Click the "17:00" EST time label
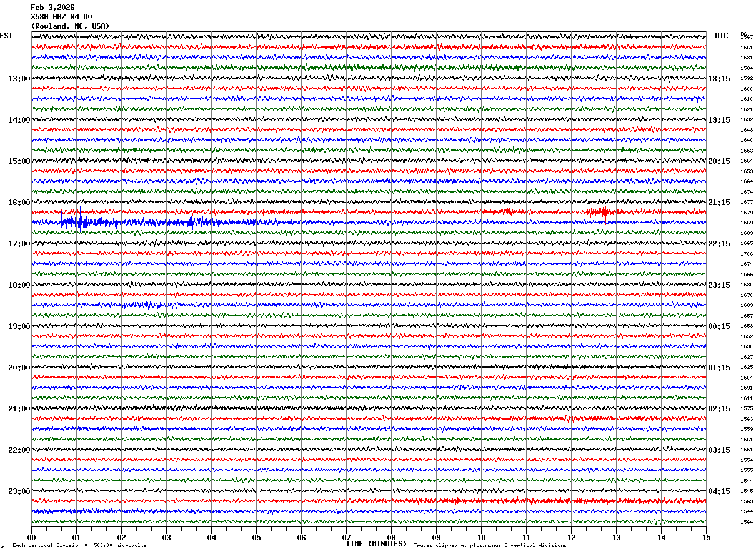This screenshot has width=756, height=554. (x=19, y=244)
